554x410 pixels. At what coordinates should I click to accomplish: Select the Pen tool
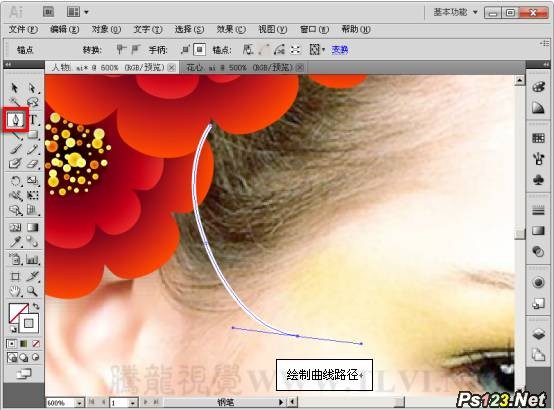(15, 120)
